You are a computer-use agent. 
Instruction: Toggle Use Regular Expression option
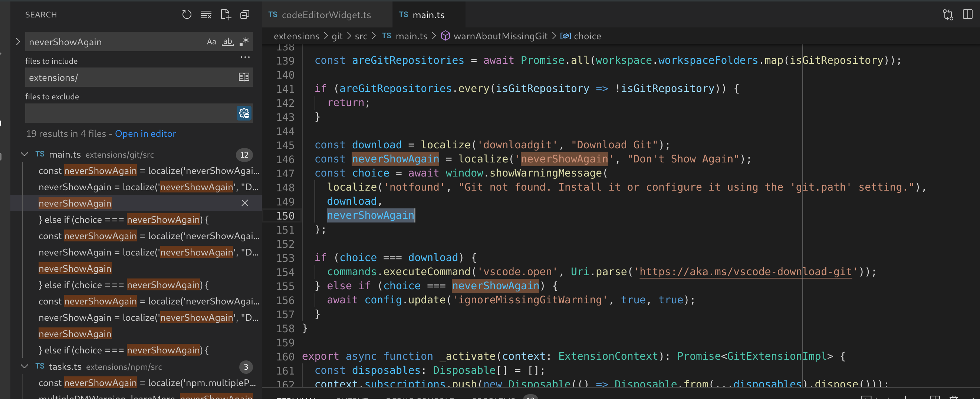coord(244,42)
